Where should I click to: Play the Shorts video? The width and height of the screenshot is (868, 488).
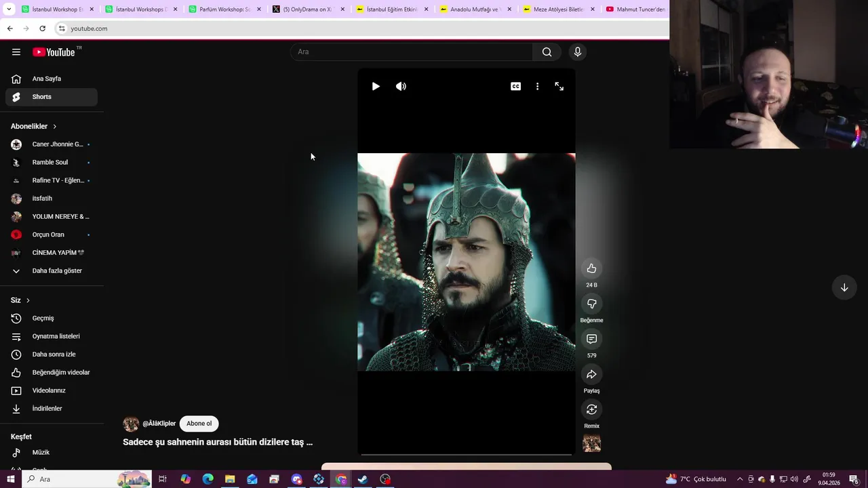tap(376, 86)
